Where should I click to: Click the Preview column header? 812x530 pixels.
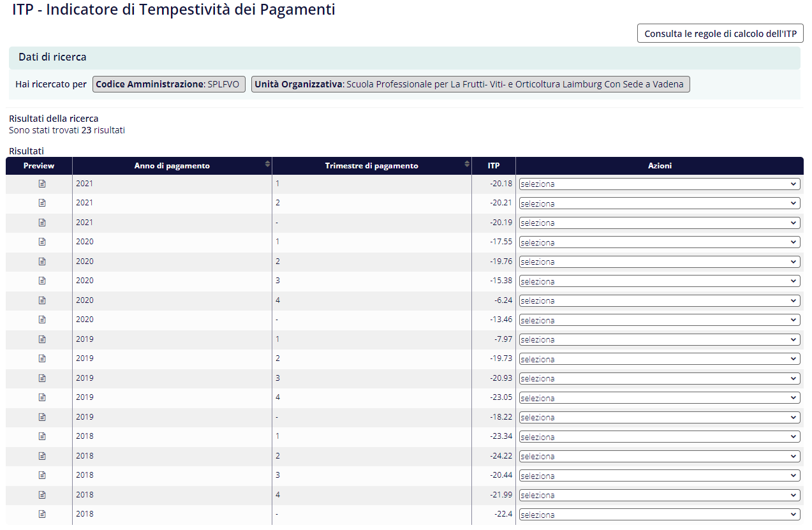[x=39, y=166]
